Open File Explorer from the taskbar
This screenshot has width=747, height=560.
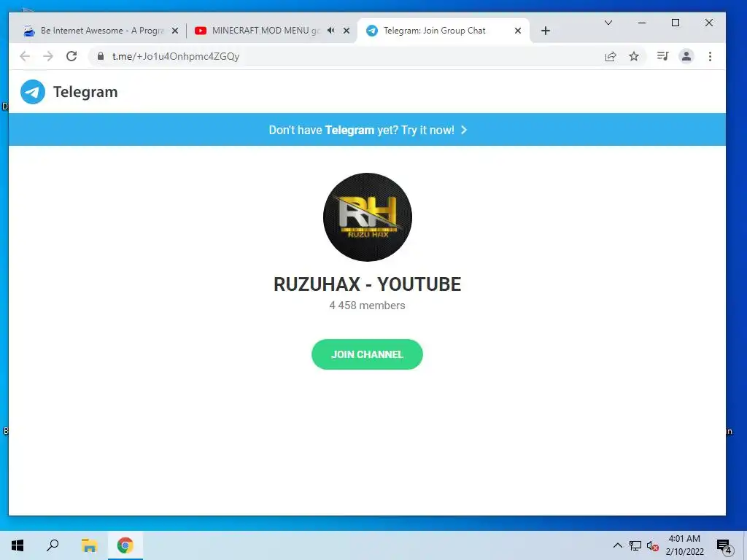pyautogui.click(x=89, y=545)
